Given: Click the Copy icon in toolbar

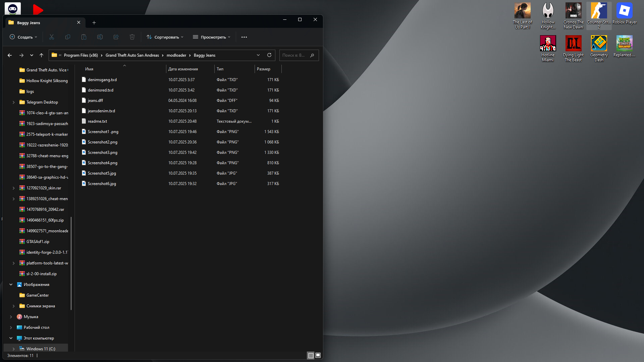Looking at the screenshot, I should (68, 37).
